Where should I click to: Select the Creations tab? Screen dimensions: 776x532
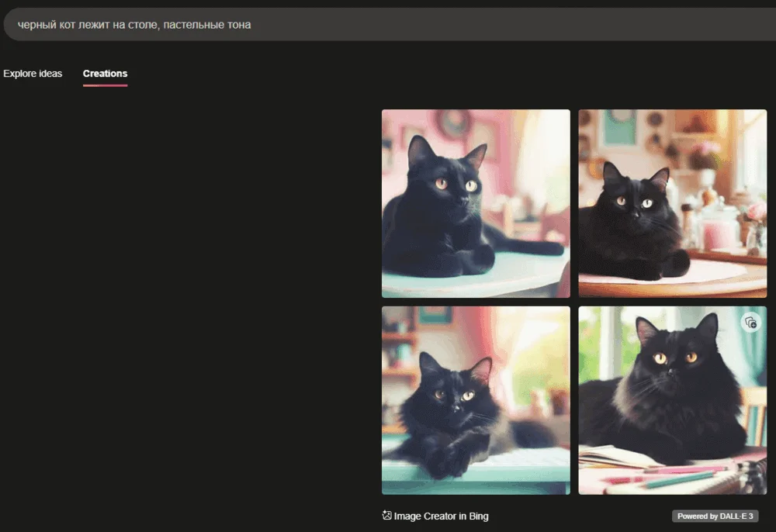[105, 74]
